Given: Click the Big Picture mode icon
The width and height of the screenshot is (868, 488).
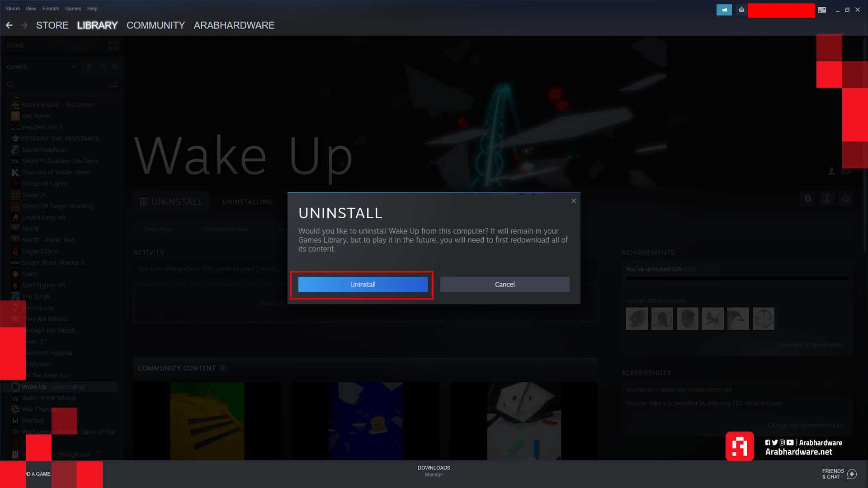Looking at the screenshot, I should point(822,10).
